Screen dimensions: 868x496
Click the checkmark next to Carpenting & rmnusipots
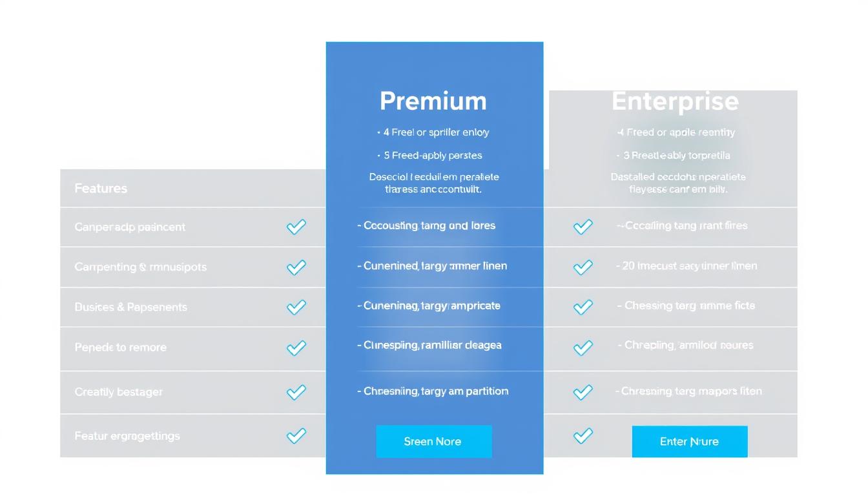296,267
